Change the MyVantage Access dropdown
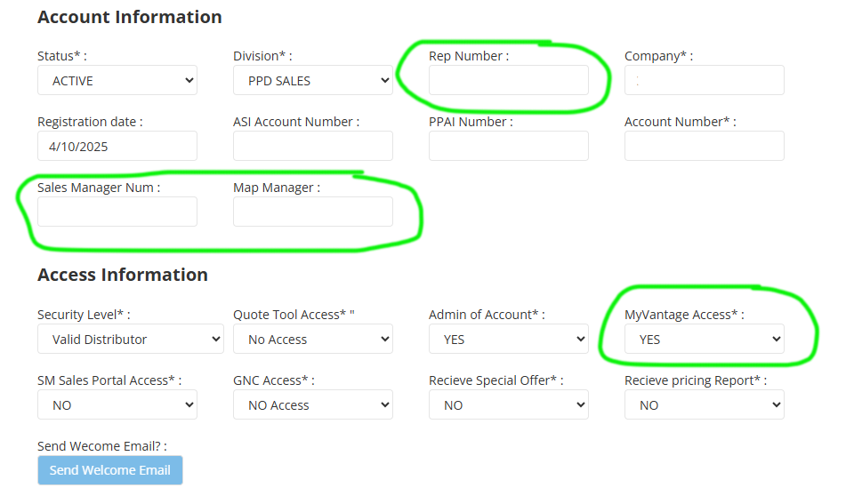This screenshot has width=854, height=504. click(x=704, y=339)
